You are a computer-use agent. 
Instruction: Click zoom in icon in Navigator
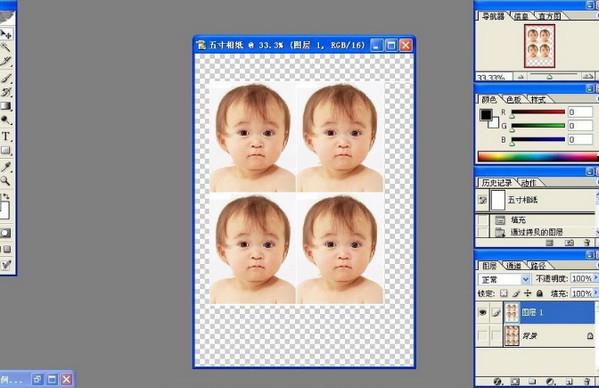pyautogui.click(x=589, y=76)
